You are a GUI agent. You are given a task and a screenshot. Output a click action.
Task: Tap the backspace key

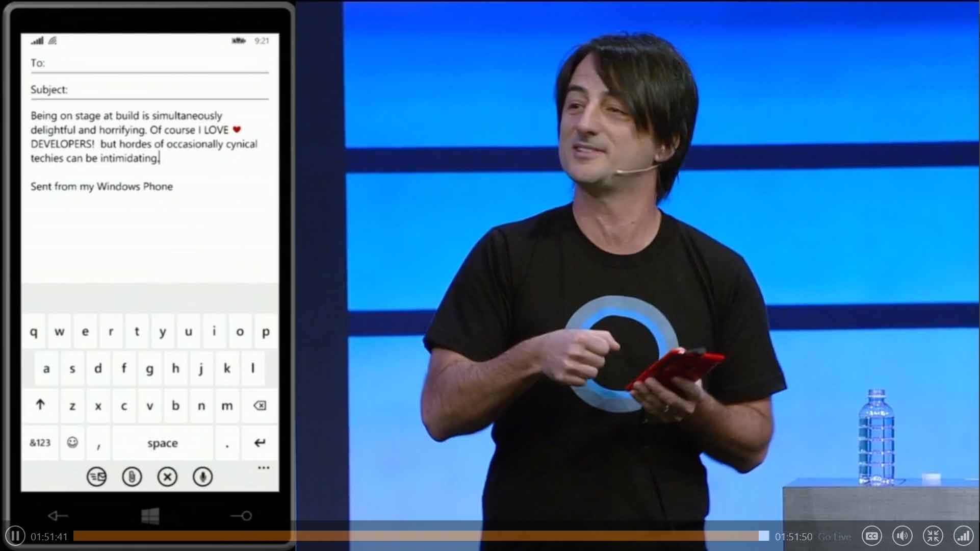click(x=260, y=405)
